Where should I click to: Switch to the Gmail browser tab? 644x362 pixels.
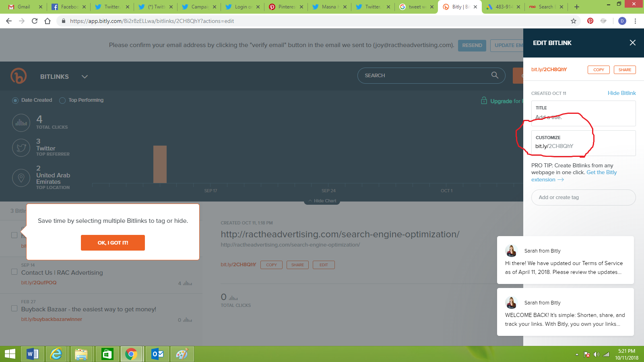(x=24, y=7)
